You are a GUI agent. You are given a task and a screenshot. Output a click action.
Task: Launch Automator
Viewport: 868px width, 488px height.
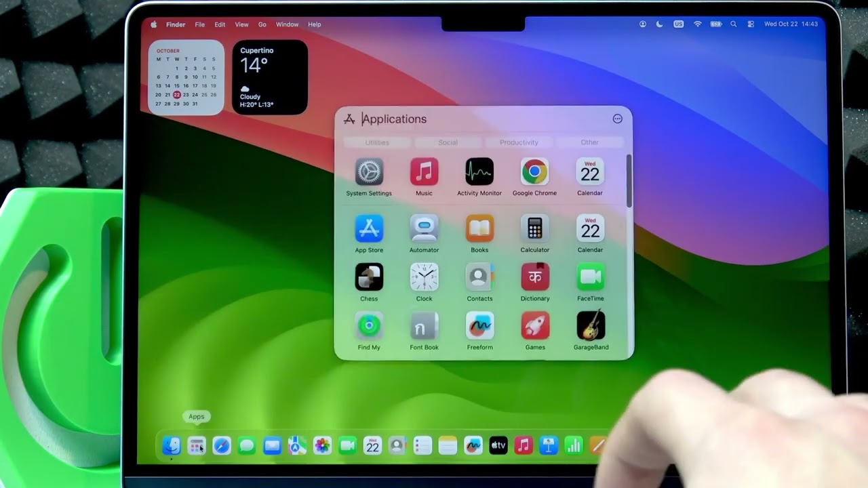[424, 229]
